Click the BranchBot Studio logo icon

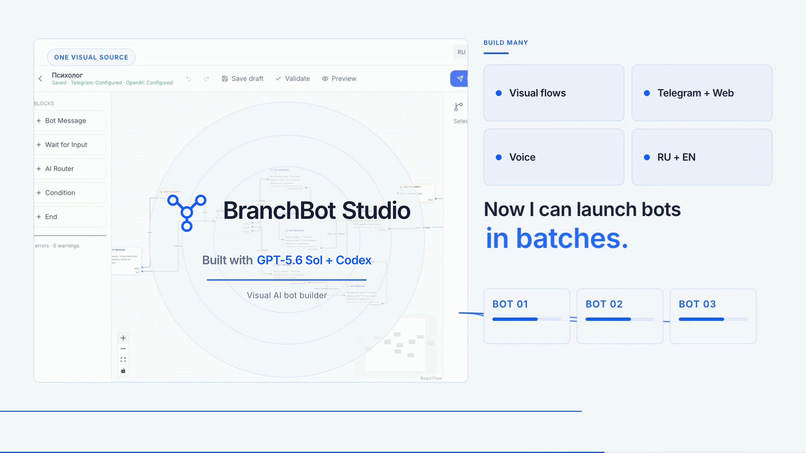click(x=187, y=212)
